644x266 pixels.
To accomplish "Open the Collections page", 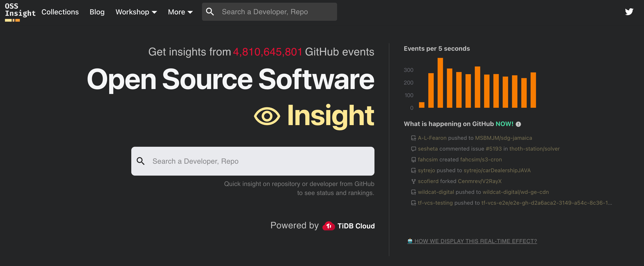I will coord(60,12).
